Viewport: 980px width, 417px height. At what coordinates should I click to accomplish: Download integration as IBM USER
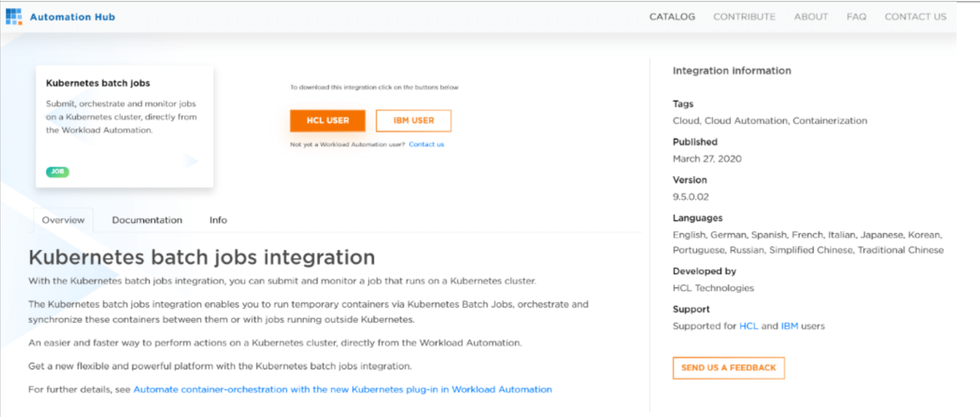click(x=414, y=120)
